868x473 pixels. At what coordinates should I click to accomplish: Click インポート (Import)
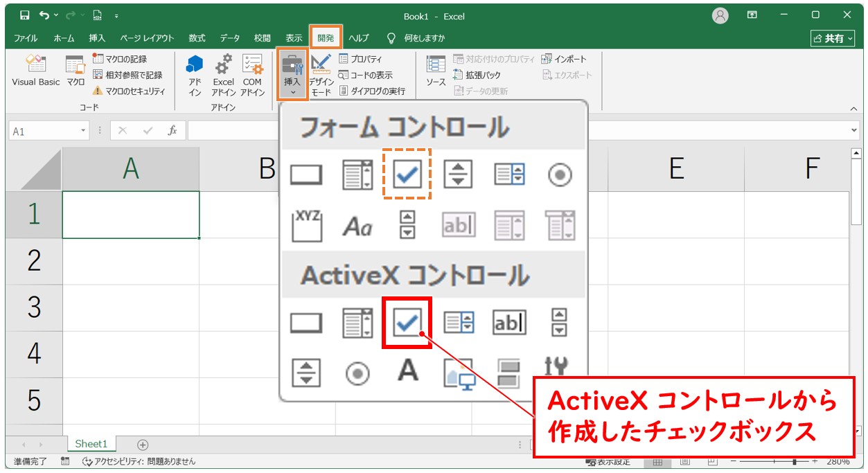(x=564, y=60)
